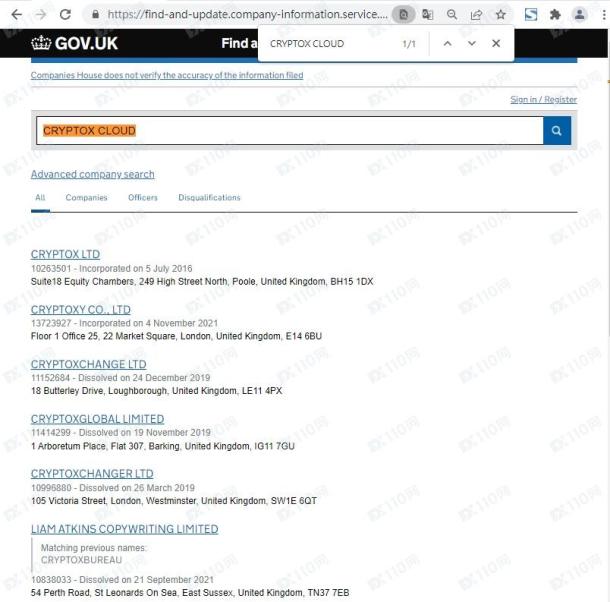The image size is (610, 602).
Task: Click Sign in / Register link
Action: [543, 100]
